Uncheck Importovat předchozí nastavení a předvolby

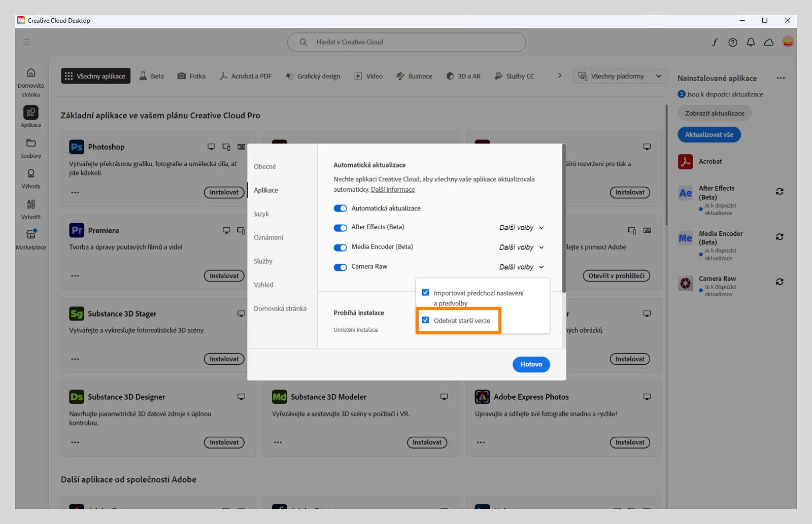click(425, 292)
